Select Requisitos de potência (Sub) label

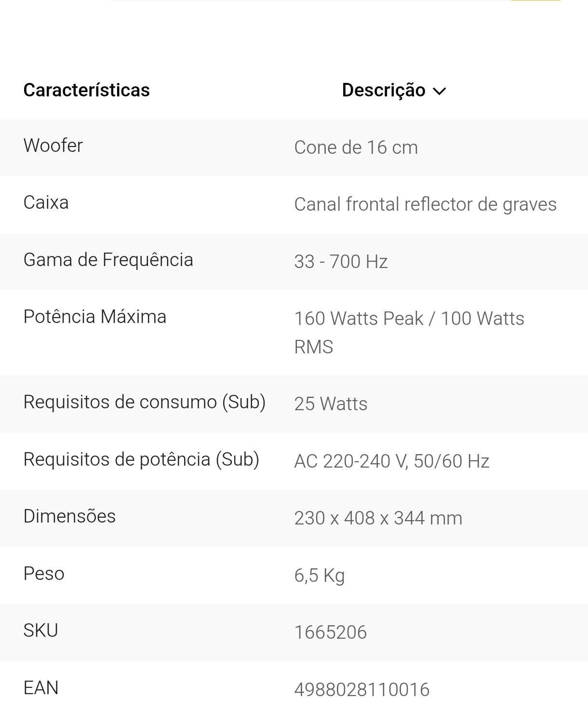click(x=141, y=459)
